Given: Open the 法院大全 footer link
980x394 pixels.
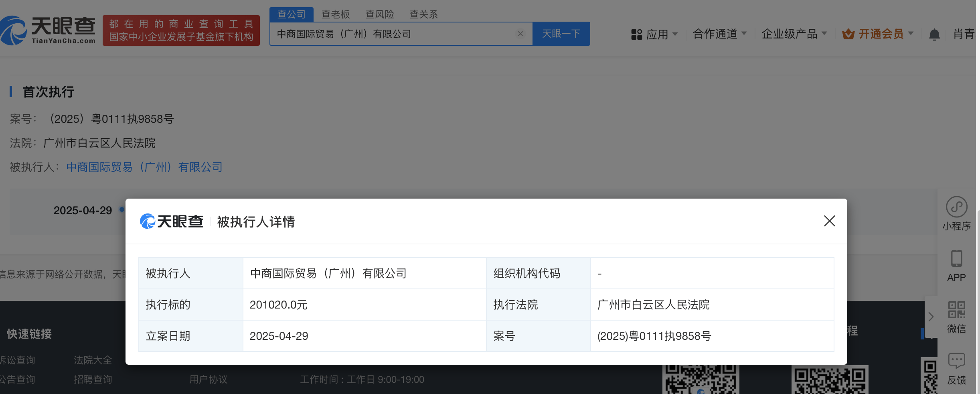Looking at the screenshot, I should click(x=93, y=360).
